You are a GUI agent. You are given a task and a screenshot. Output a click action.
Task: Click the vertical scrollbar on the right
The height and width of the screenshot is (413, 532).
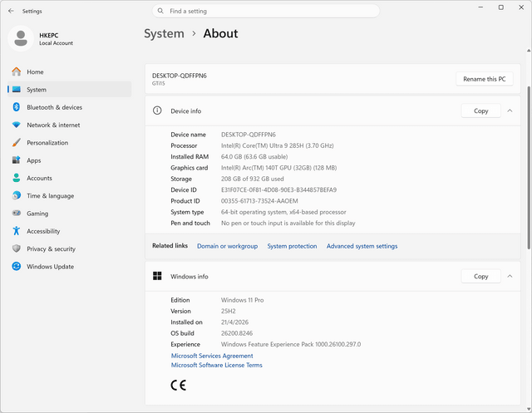[529, 168]
